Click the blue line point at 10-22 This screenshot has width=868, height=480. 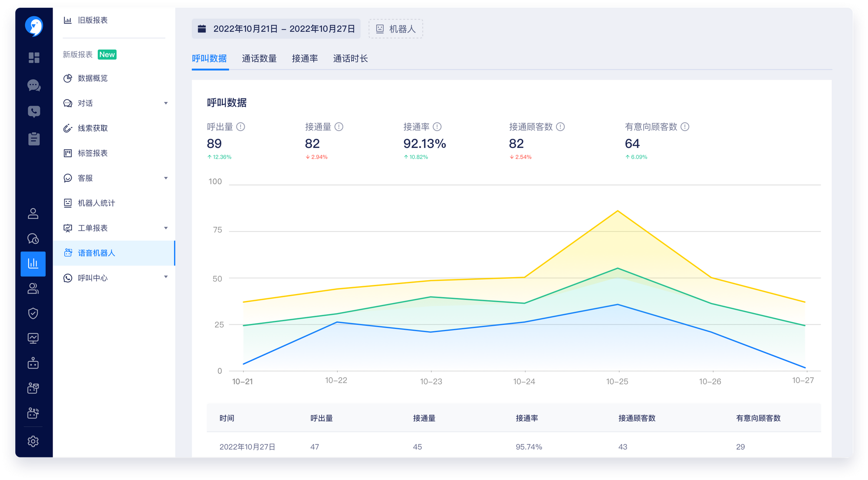[x=337, y=322]
